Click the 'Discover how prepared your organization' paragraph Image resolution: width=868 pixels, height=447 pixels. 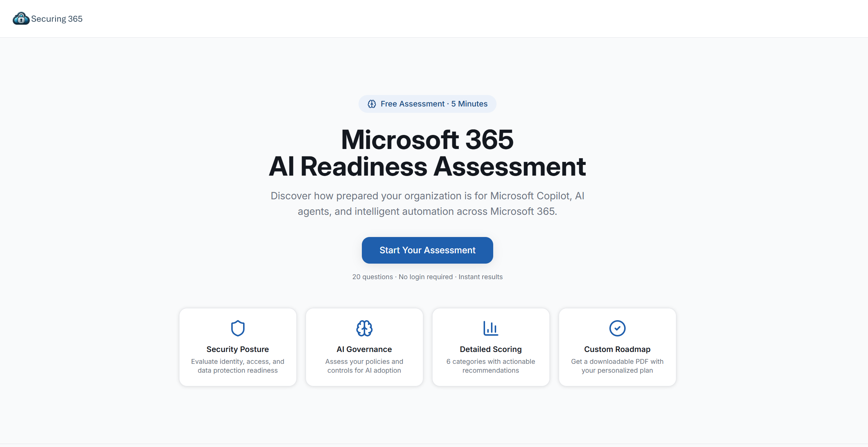[x=427, y=204]
